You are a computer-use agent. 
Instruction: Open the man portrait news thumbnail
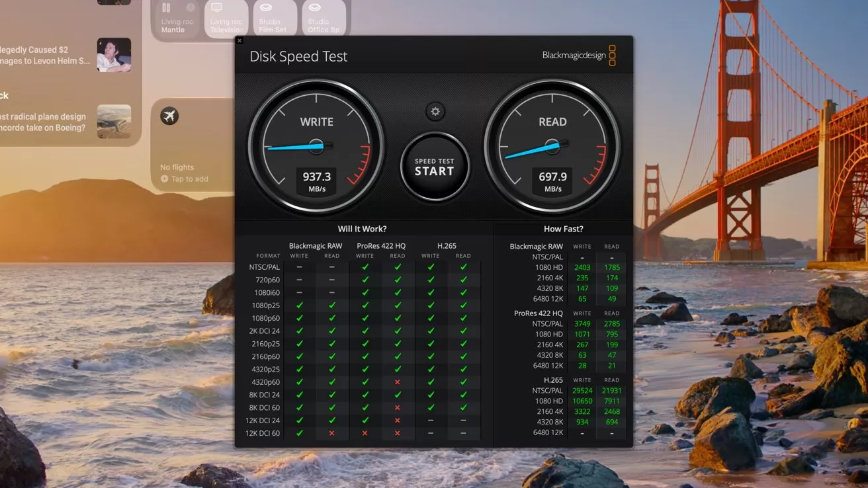pyautogui.click(x=114, y=55)
